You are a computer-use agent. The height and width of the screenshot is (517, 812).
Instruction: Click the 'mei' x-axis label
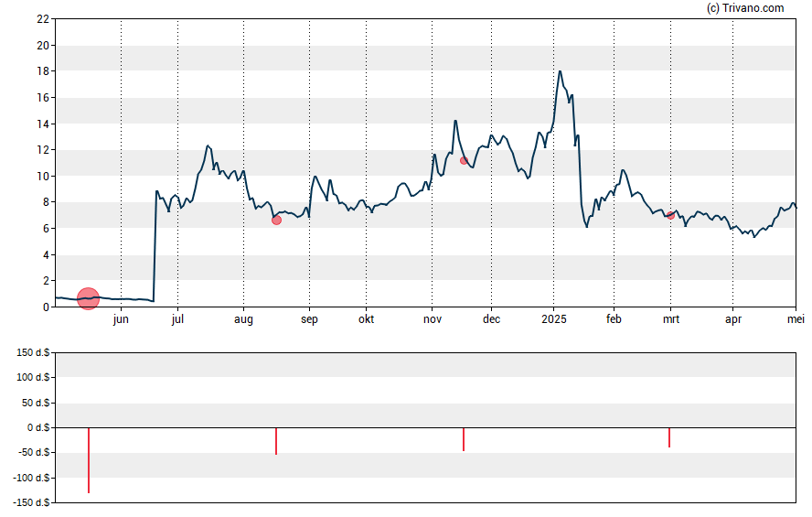click(x=796, y=319)
